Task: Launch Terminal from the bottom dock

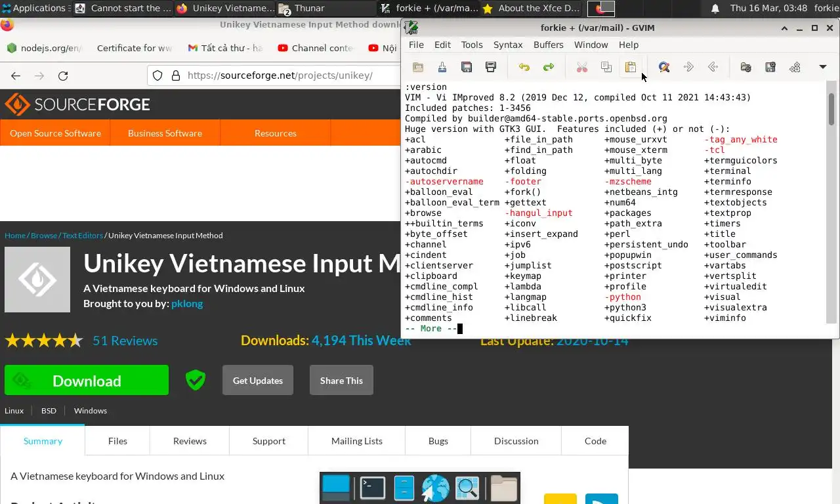Action: [x=373, y=488]
